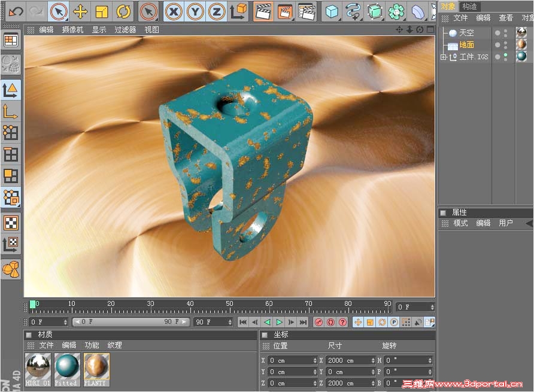Click stepper on timeline start frame field
The width and height of the screenshot is (534, 392).
point(65,322)
